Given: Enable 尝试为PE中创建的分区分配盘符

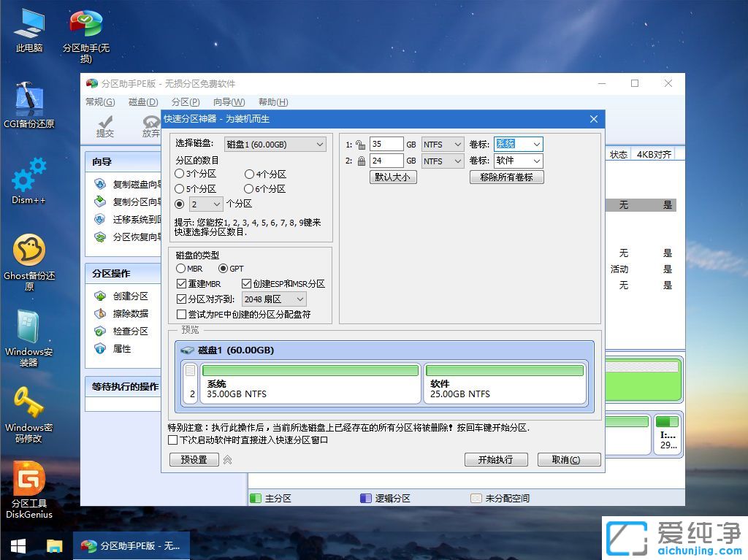Looking at the screenshot, I should tap(180, 314).
